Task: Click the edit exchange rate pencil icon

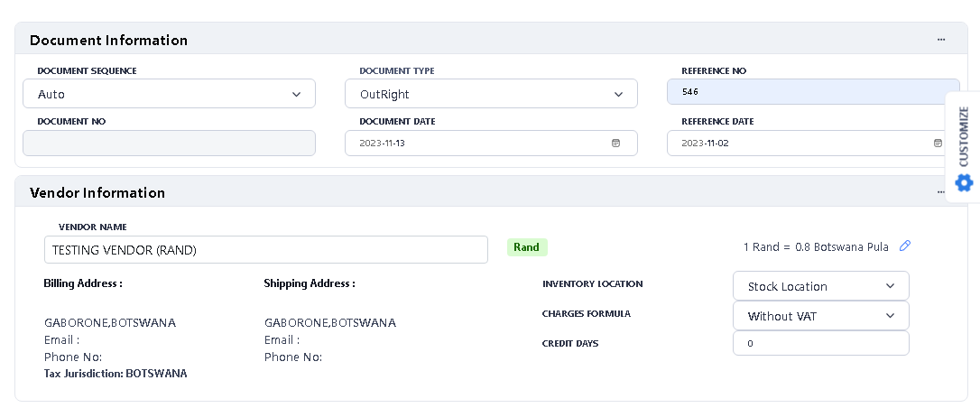Action: (906, 246)
